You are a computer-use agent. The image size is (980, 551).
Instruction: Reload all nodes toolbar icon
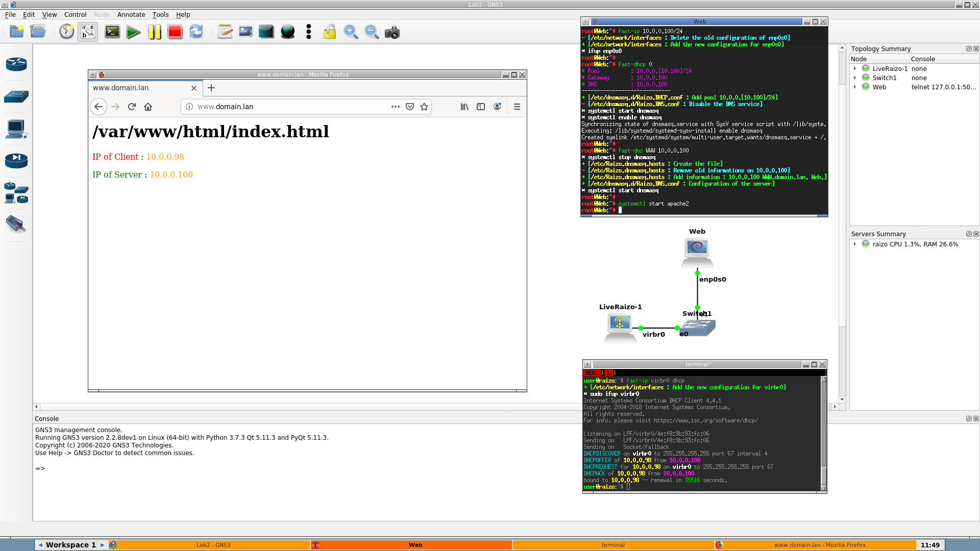point(196,32)
